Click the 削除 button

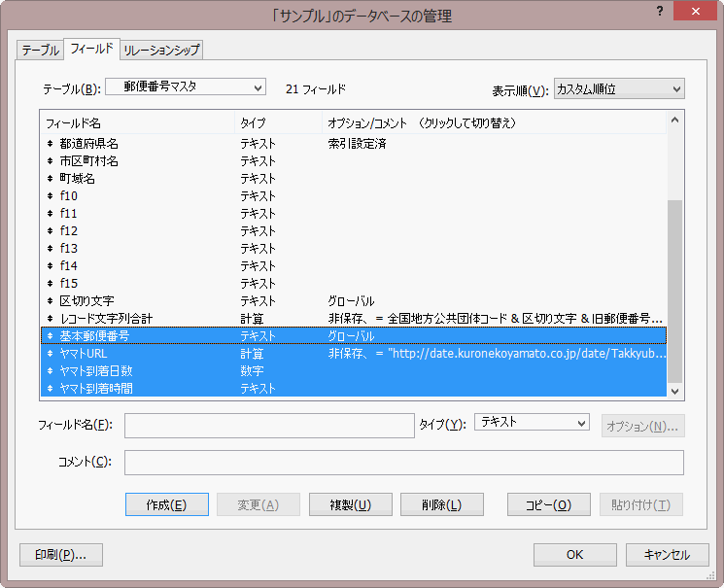click(442, 504)
